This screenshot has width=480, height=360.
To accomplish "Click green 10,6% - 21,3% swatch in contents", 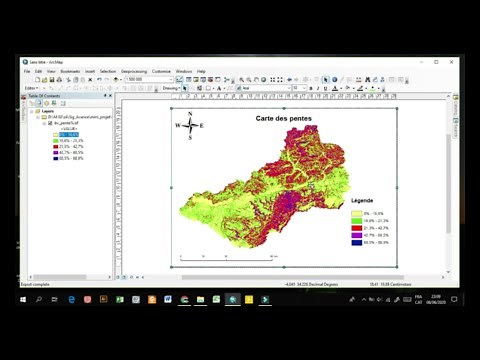I will pos(56,141).
